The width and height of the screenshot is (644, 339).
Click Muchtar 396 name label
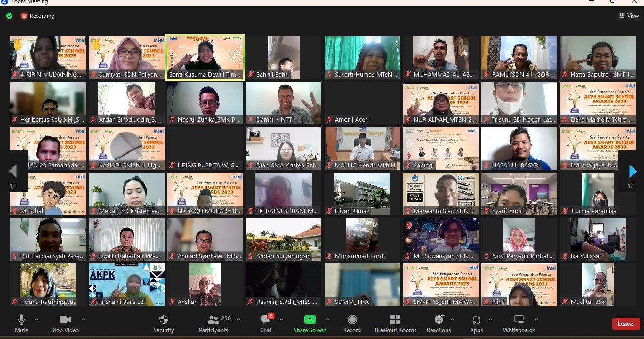(x=588, y=302)
